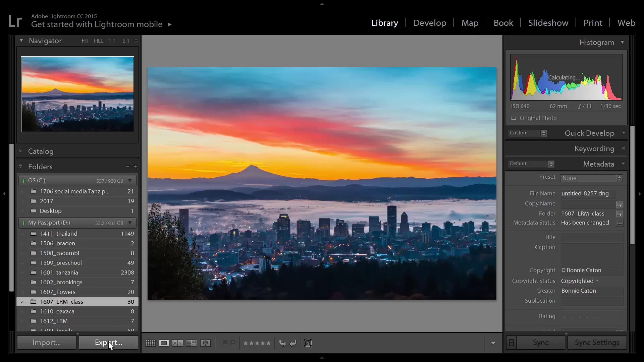This screenshot has height=362, width=644.
Task: Open the Slideshow module
Action: click(x=548, y=22)
